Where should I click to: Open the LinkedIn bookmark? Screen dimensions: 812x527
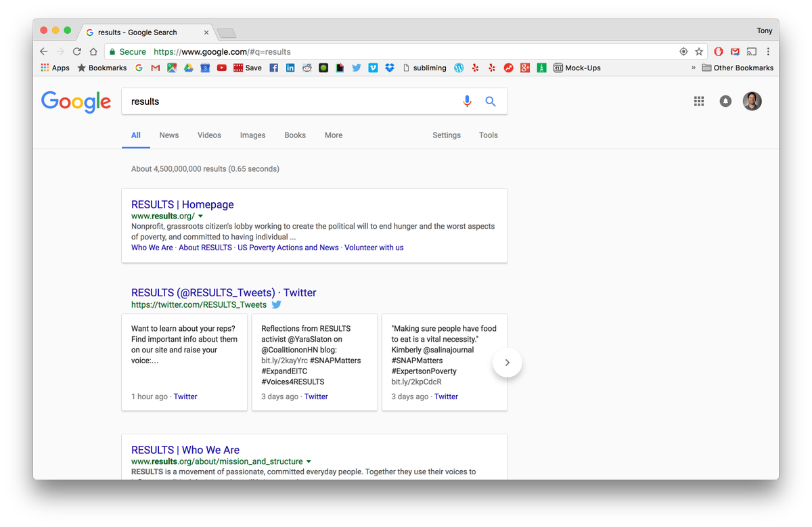tap(290, 68)
